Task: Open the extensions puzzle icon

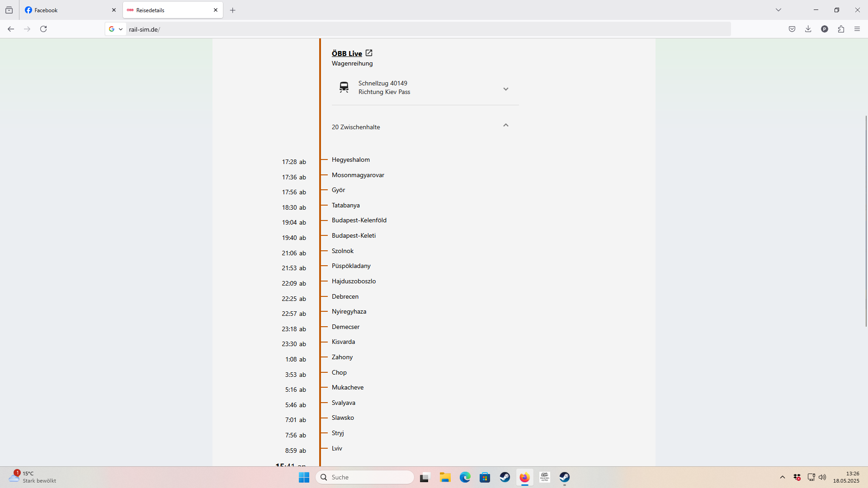Action: pyautogui.click(x=841, y=29)
